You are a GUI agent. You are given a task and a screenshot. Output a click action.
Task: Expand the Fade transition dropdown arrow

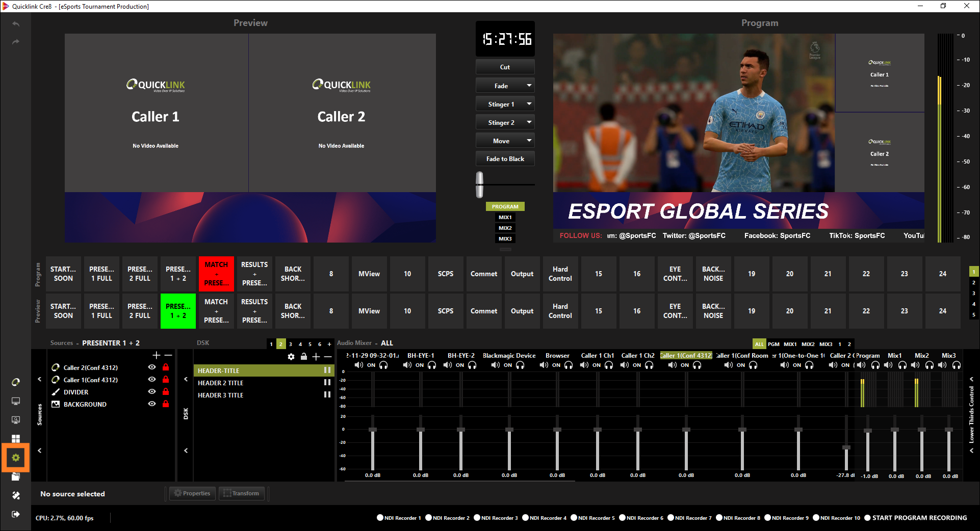[529, 86]
